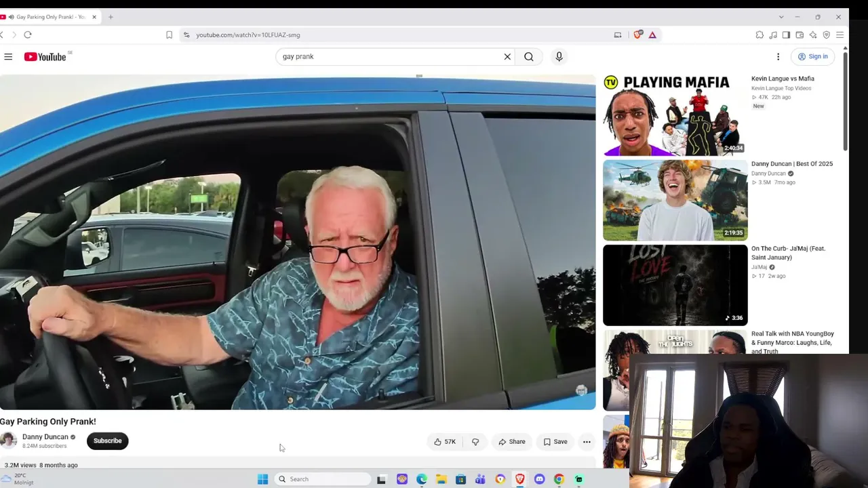The image size is (868, 488).
Task: Open Microsoft Teams from taskbar
Action: coord(480,479)
